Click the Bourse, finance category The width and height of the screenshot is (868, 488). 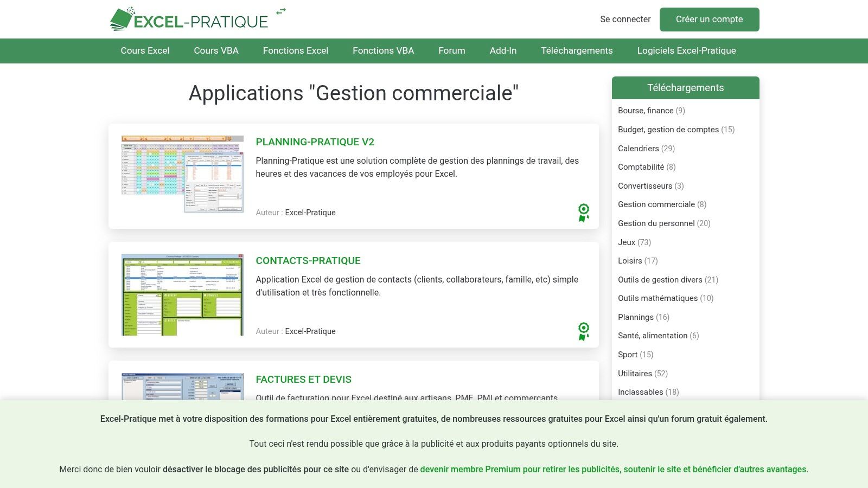646,111
